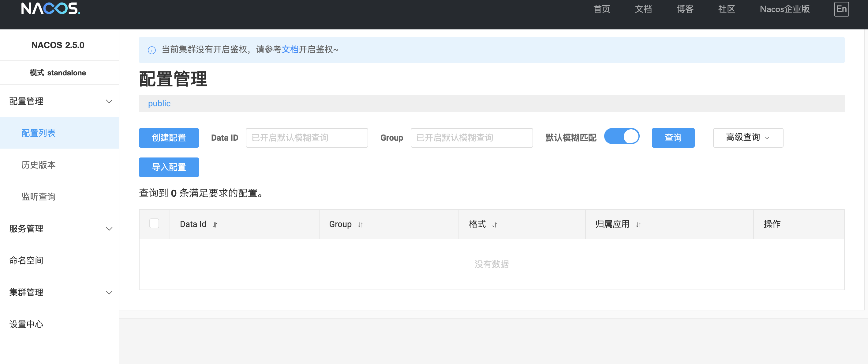Open 历史版本 in the sidebar
Image resolution: width=868 pixels, height=364 pixels.
click(x=39, y=165)
